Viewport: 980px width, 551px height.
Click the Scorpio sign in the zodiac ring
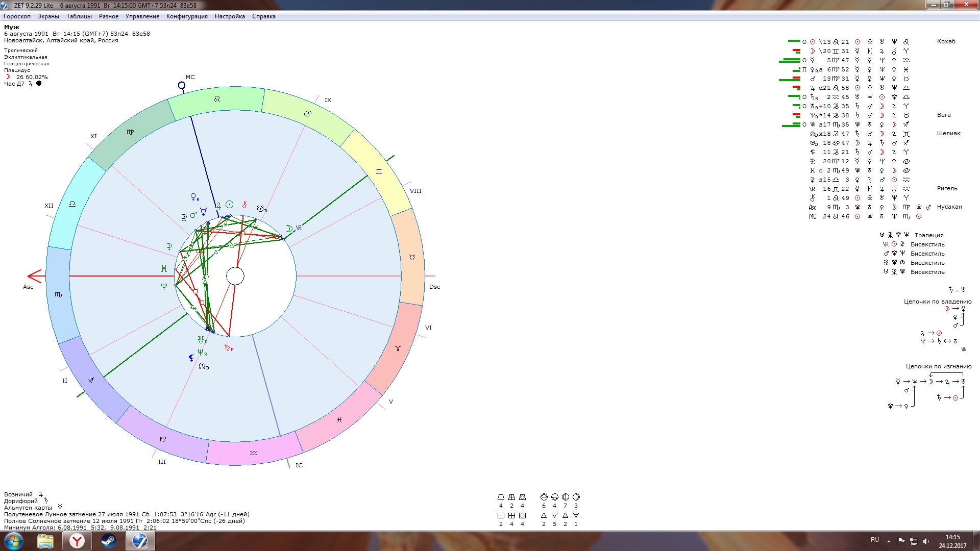coord(58,294)
